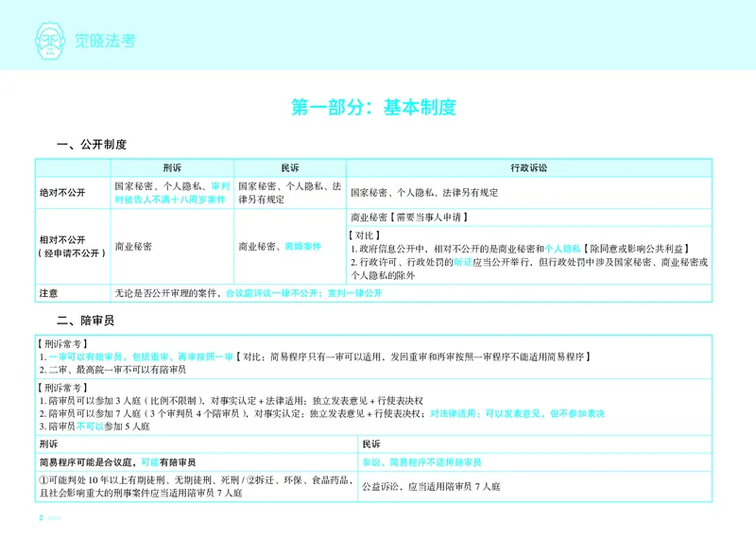Viewport: 756px width, 539px height.
Task: Click the 行政诉讼 column header
Action: [x=529, y=168]
